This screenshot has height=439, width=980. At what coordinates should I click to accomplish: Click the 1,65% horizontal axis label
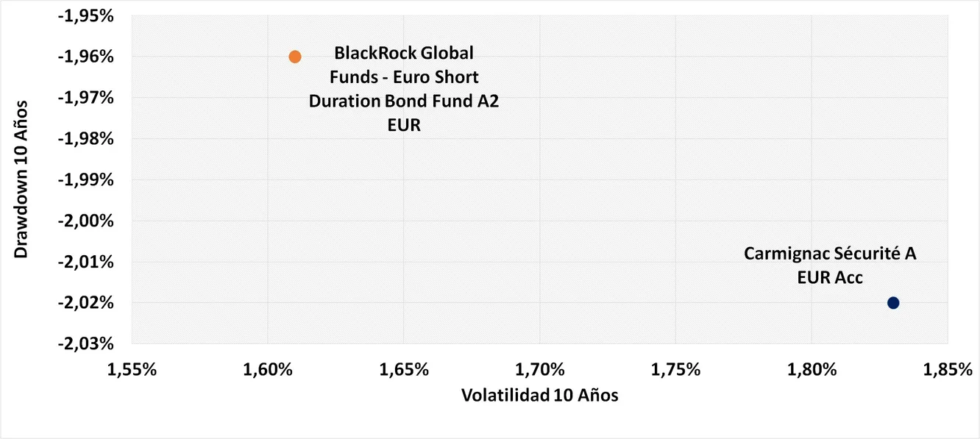coord(404,369)
